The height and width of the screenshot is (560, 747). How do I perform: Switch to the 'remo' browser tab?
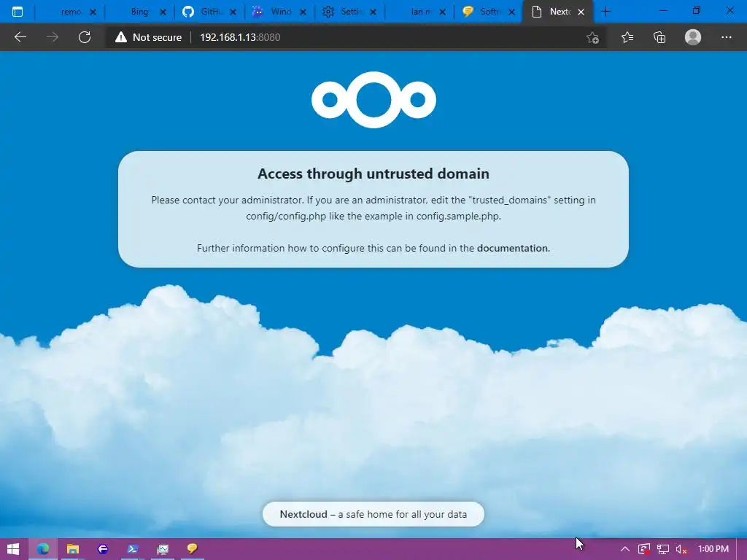tap(69, 12)
